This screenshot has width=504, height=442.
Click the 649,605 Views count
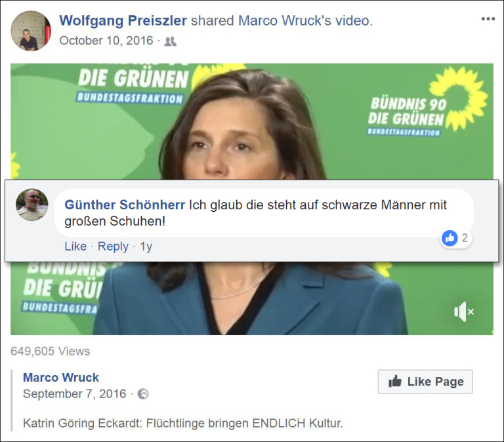point(50,351)
